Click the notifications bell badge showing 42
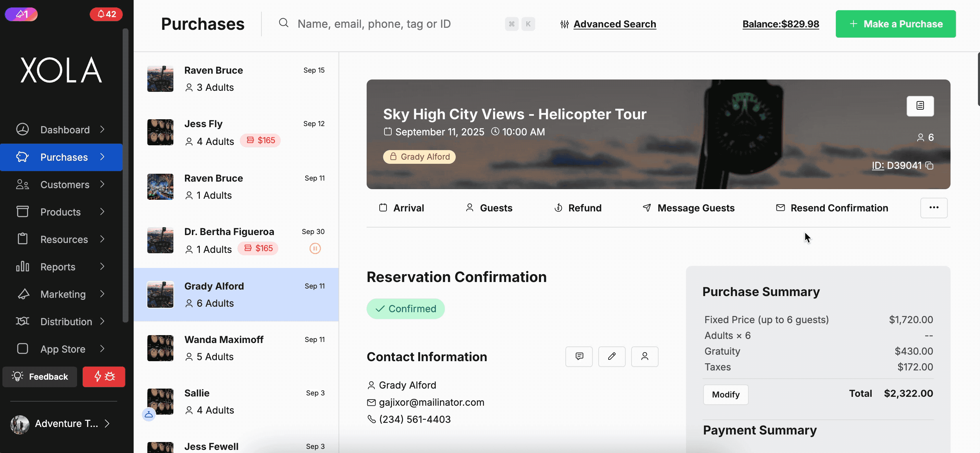 click(106, 14)
